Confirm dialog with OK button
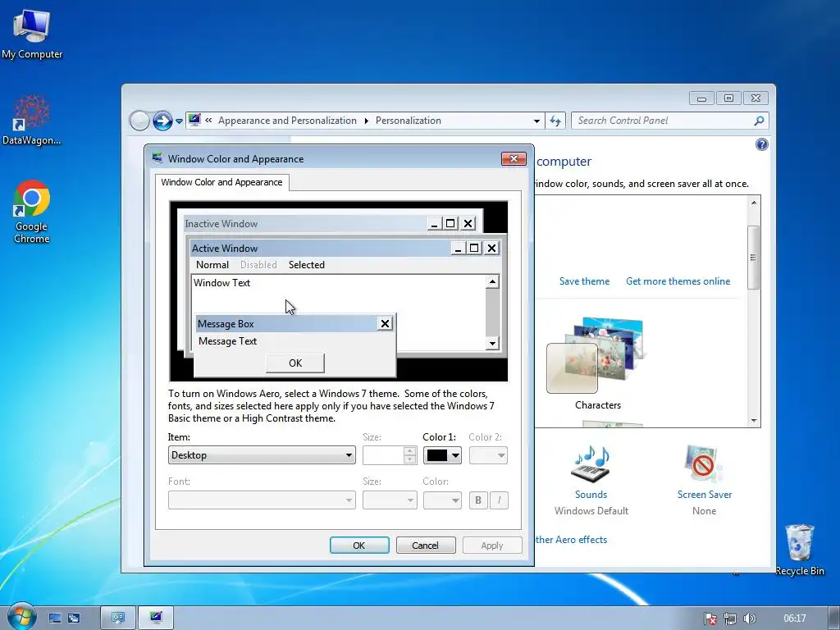Image resolution: width=840 pixels, height=630 pixels. pos(359,546)
